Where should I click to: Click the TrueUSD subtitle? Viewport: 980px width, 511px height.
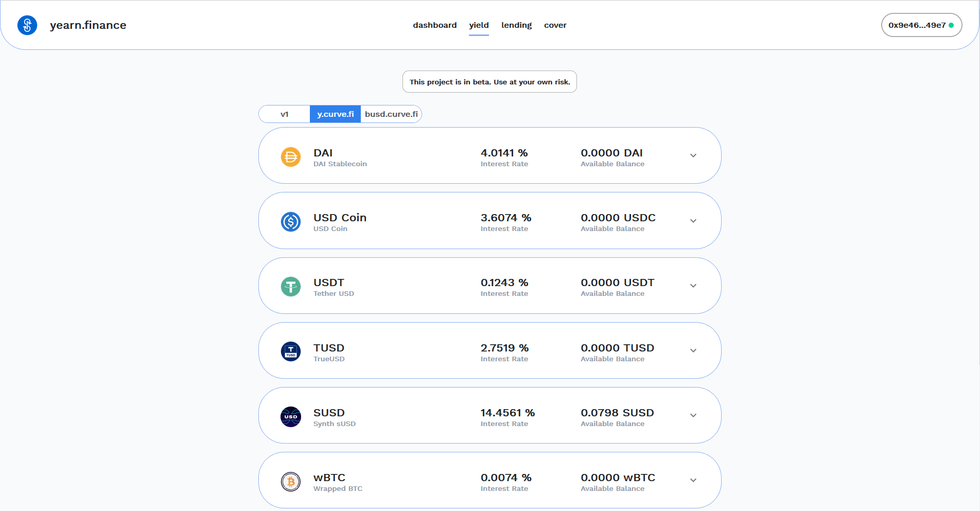coord(329,359)
